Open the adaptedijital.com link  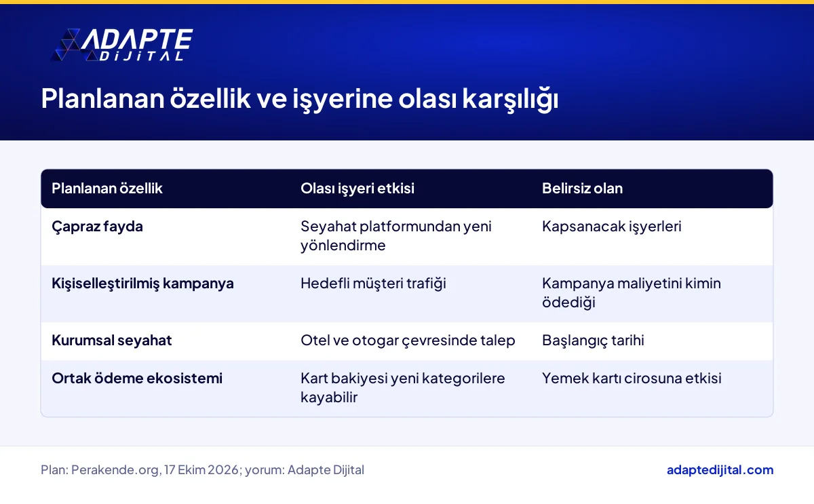[x=720, y=469]
